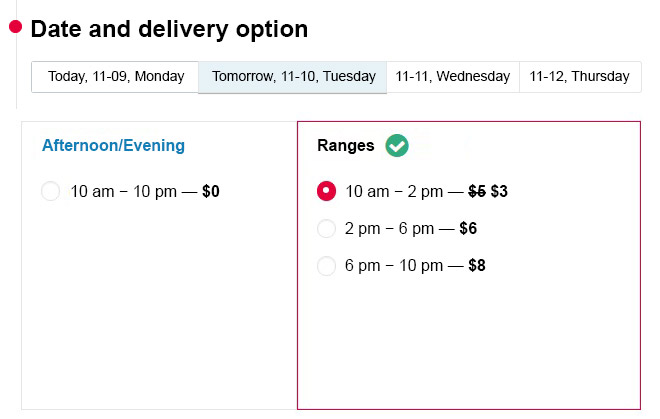Switch to Tomorrow, 11-10, Tuesday tab
This screenshot has width=660, height=419.
pyautogui.click(x=293, y=77)
